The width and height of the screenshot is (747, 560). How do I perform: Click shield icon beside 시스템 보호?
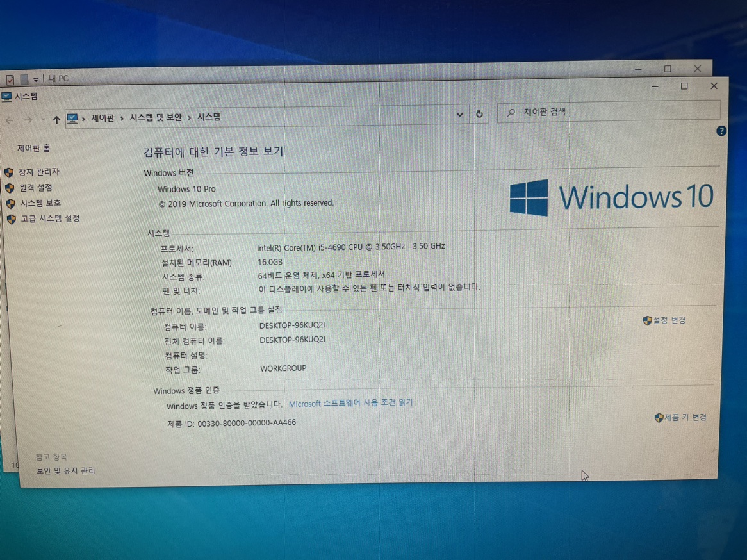click(x=10, y=204)
